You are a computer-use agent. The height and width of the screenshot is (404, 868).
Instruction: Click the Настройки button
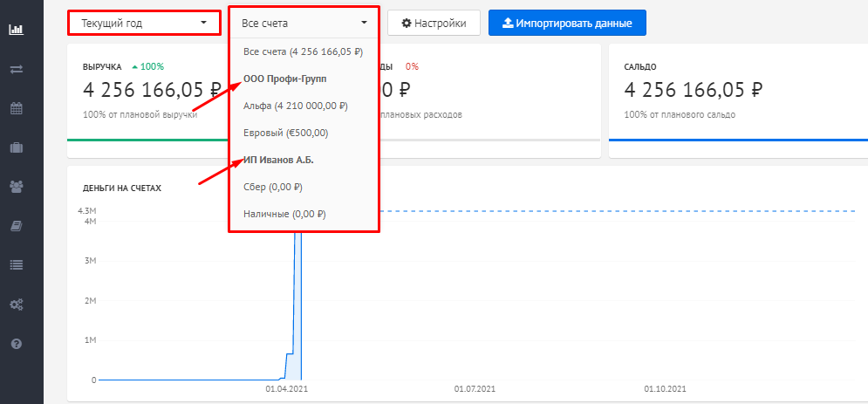434,24
